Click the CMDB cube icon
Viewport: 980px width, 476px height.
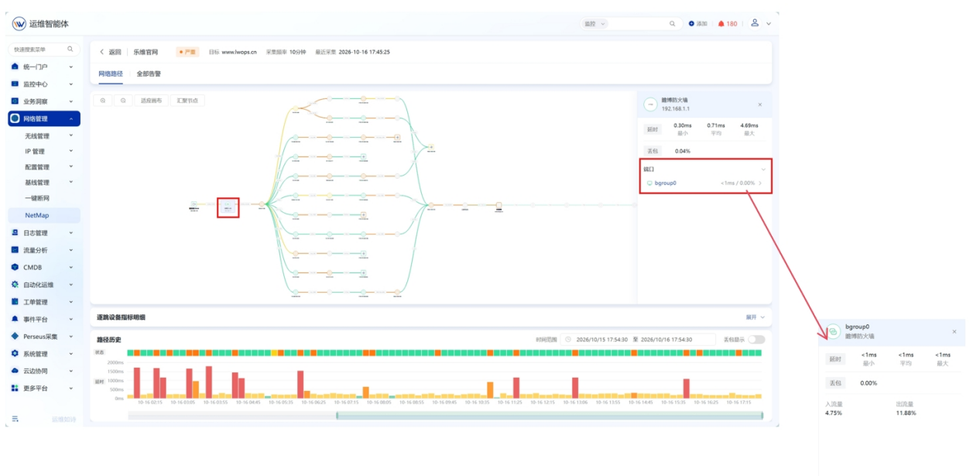pos(15,267)
